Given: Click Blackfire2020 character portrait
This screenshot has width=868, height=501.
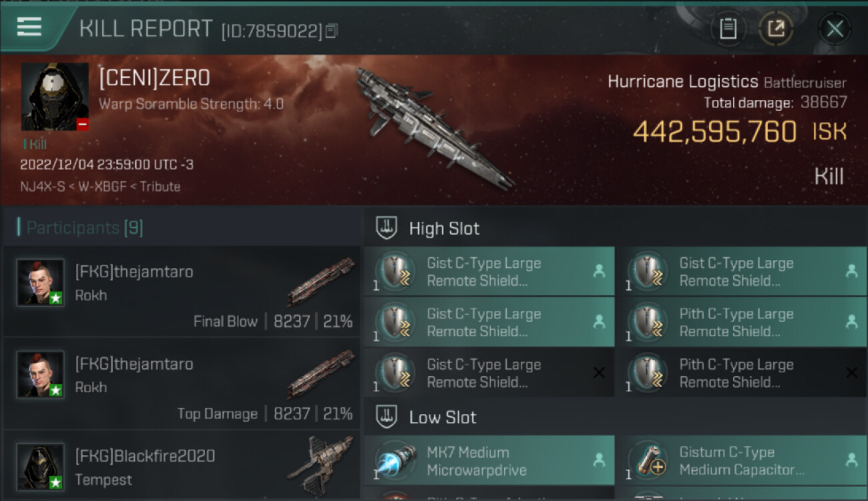Looking at the screenshot, I should tap(40, 466).
